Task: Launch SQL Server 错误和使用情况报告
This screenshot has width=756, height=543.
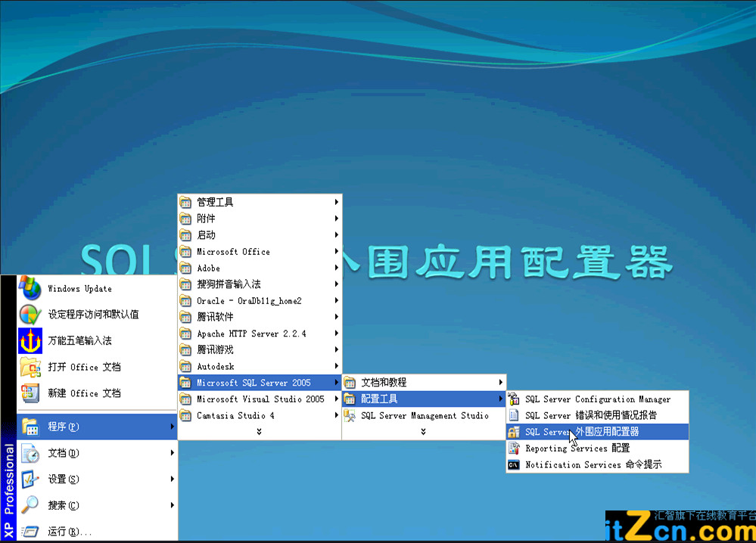Action: [x=597, y=415]
